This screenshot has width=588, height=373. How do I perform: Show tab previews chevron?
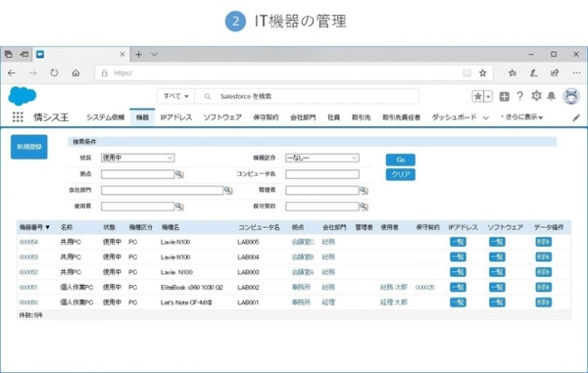[x=154, y=54]
